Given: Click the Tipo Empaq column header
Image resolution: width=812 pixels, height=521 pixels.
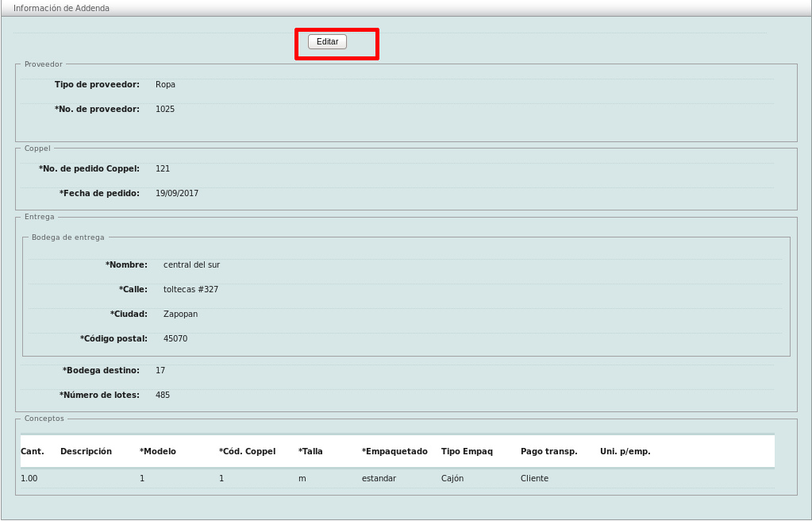Looking at the screenshot, I should tap(467, 451).
